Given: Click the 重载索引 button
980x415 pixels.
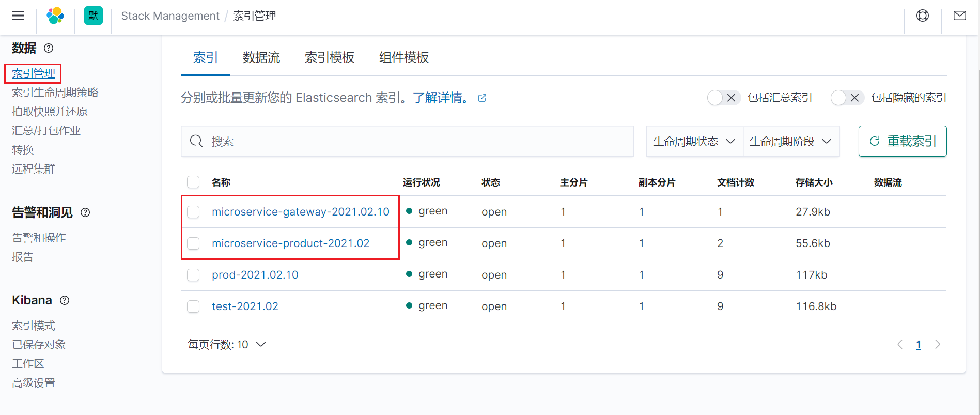Looking at the screenshot, I should [903, 141].
